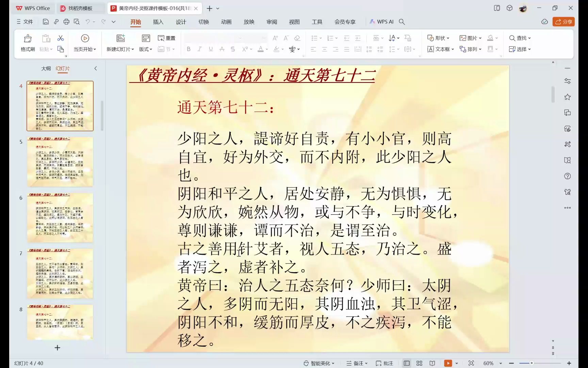
Task: Switch to reading view book icon
Action: pyautogui.click(x=432, y=363)
